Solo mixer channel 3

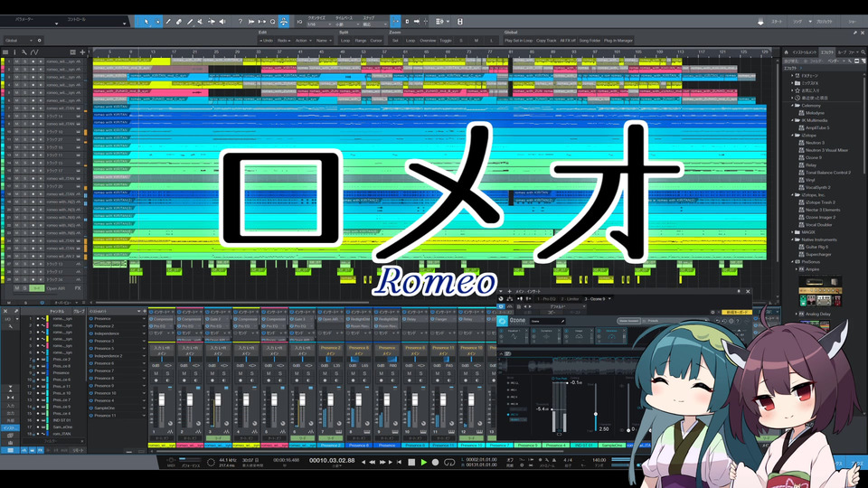tap(223, 373)
